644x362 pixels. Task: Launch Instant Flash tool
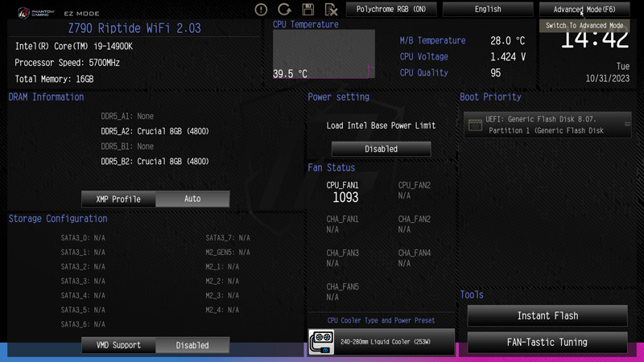(547, 315)
